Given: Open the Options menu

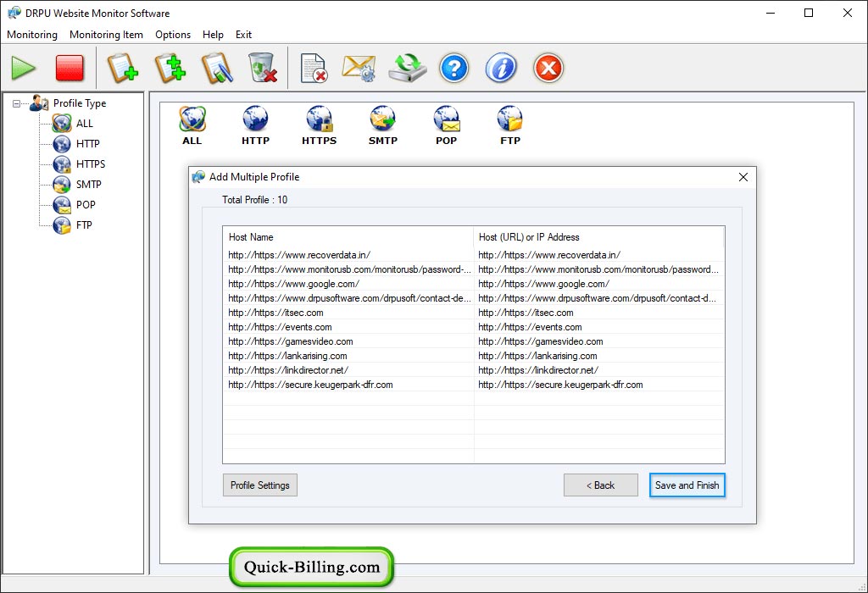Looking at the screenshot, I should (x=173, y=34).
